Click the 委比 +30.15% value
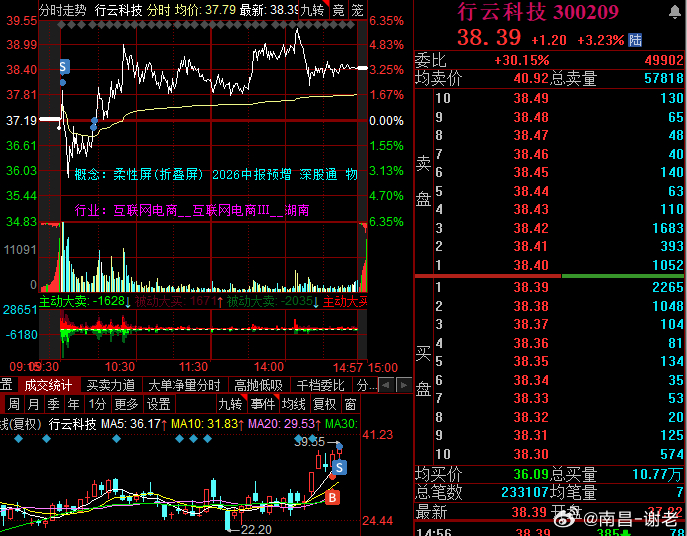This screenshot has width=687, height=536. 522,60
